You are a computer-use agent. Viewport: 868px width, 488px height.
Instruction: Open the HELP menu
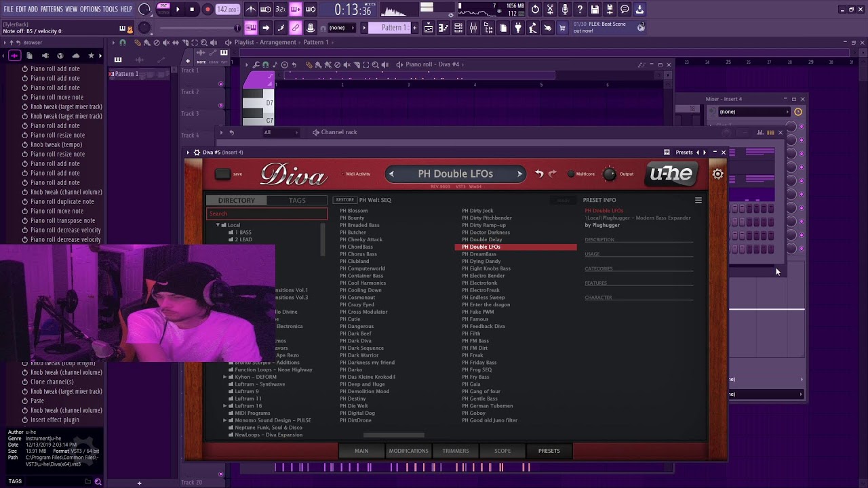point(126,9)
